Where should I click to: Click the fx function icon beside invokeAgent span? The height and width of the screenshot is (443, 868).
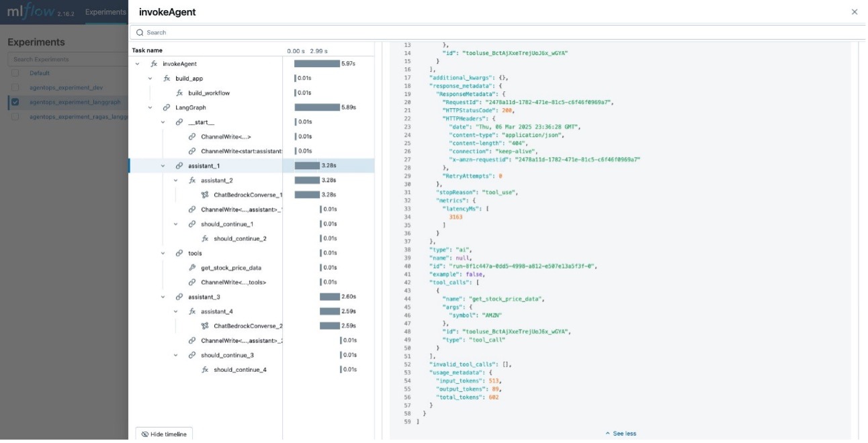(x=154, y=64)
